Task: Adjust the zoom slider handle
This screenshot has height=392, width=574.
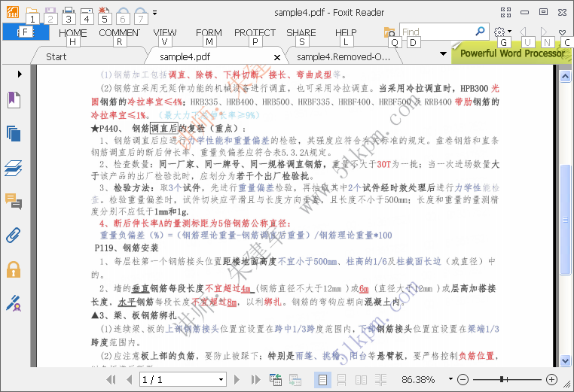Action: click(x=502, y=380)
